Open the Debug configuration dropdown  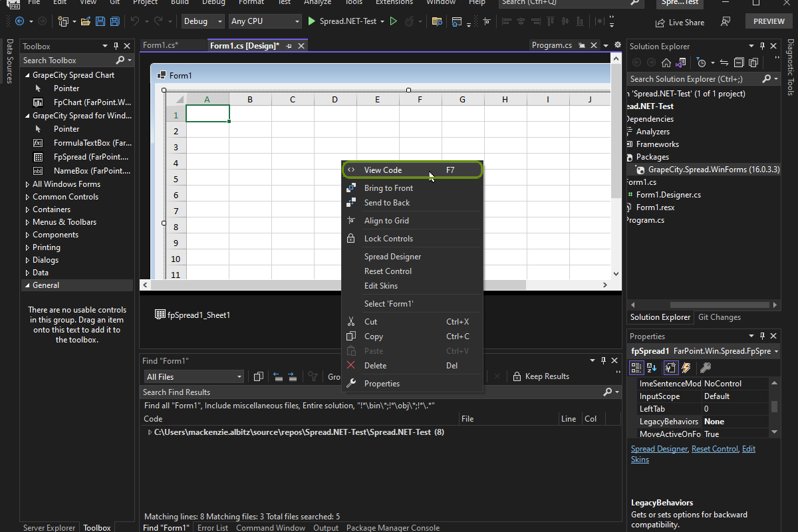203,21
